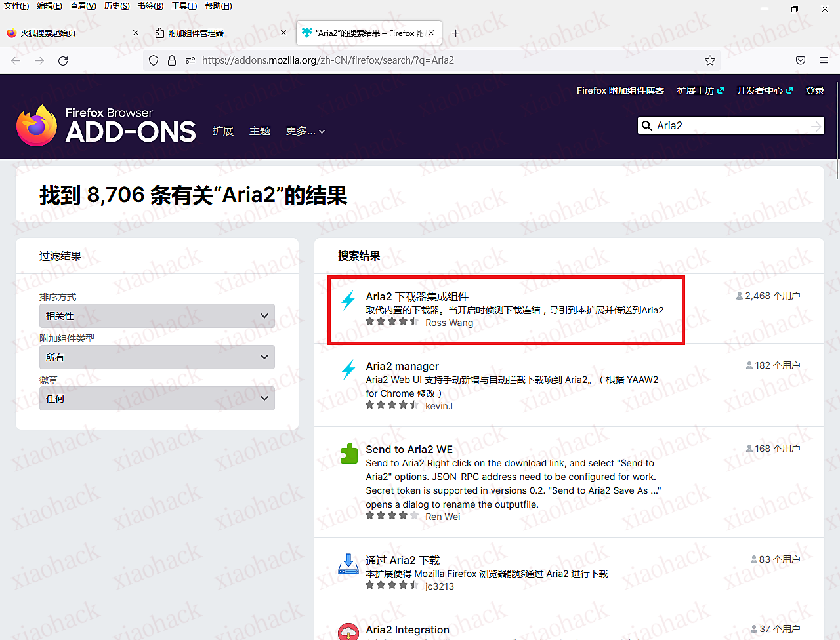Go to the 主题 section
Viewport: 840px width, 640px height.
pos(260,131)
